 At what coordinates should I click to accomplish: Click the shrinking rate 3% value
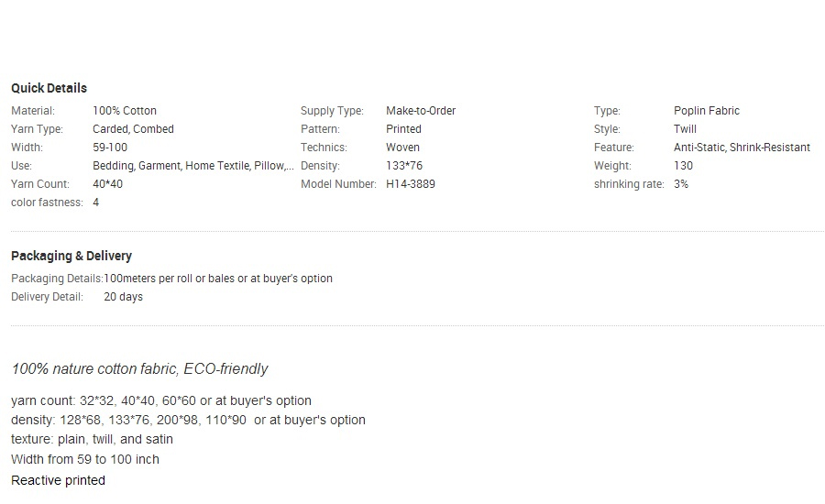pyautogui.click(x=681, y=184)
